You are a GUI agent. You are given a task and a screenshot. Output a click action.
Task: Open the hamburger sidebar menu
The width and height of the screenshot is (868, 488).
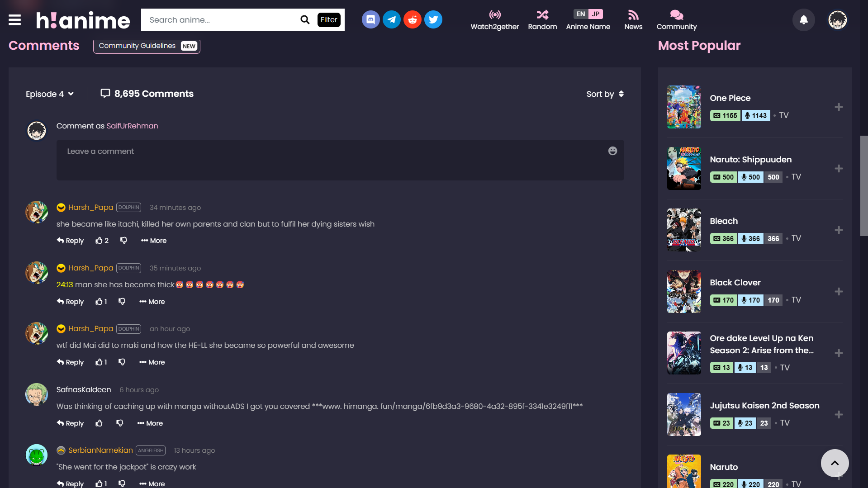point(14,20)
